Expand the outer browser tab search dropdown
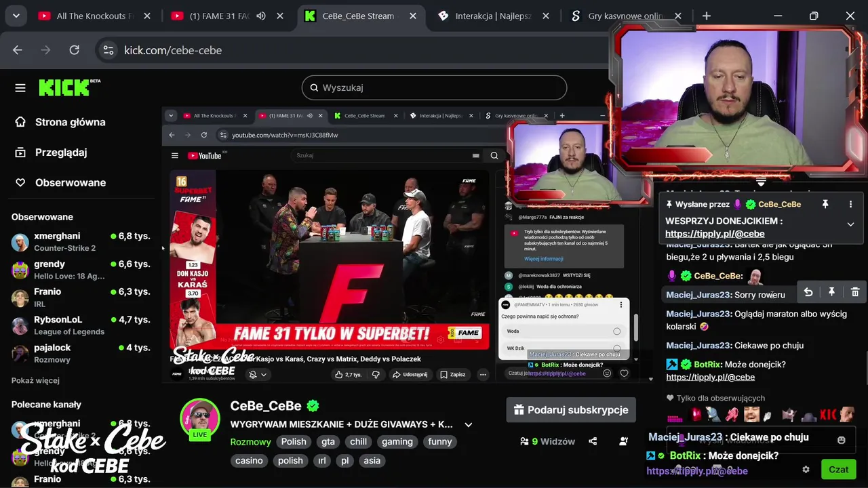868x488 pixels. (x=16, y=16)
